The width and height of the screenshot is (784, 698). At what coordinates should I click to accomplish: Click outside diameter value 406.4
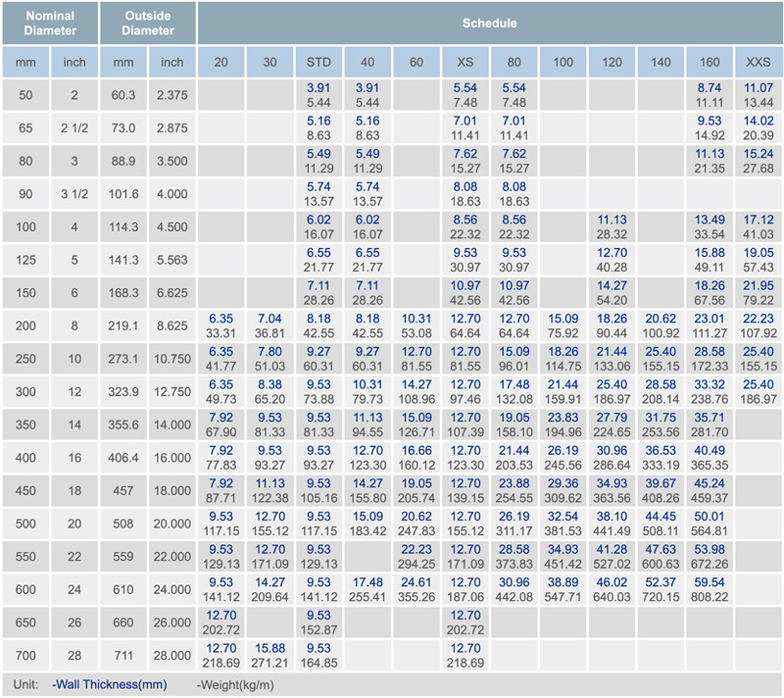[123, 458]
